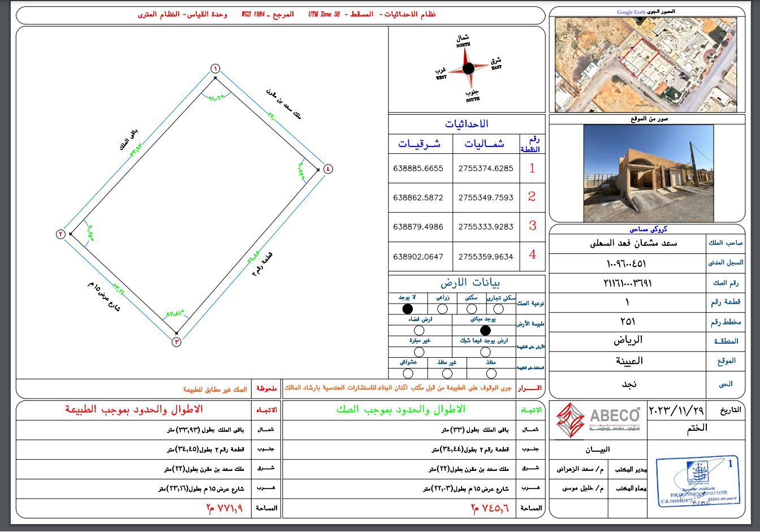Click civil registry number '١٠٠٩٦٠٠٤٥١'
Screen dimensions: 760x532
click(626, 263)
